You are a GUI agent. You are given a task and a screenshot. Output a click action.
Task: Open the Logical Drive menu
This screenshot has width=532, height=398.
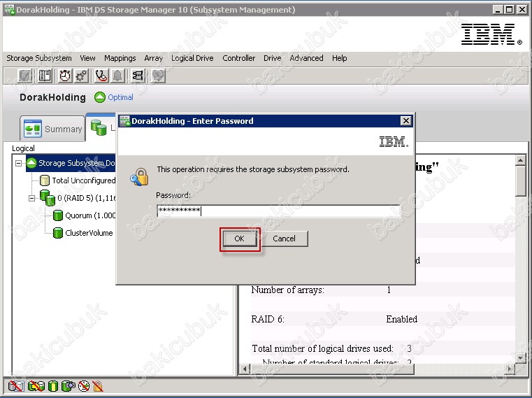(x=192, y=58)
